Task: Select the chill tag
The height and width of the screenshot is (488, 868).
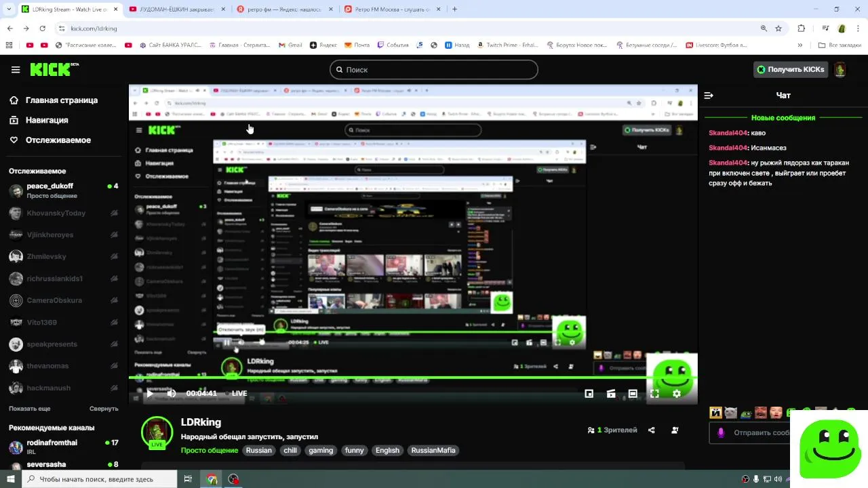Action: [290, 450]
